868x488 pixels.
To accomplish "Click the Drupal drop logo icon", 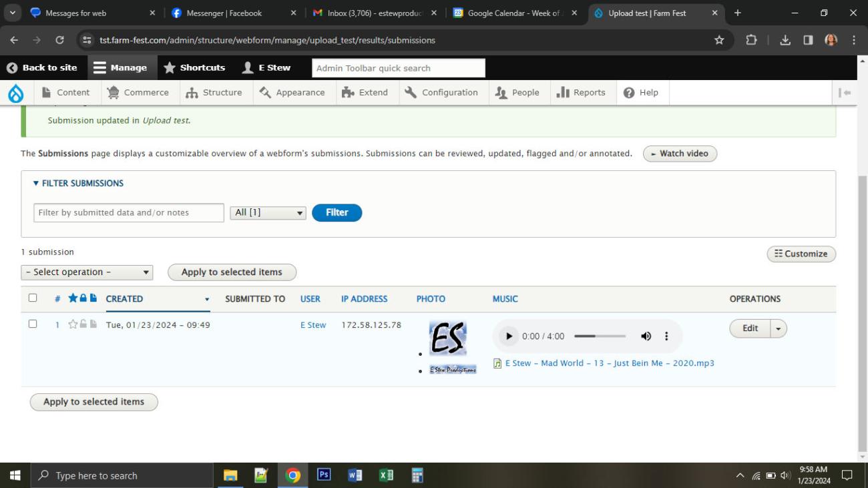I will coord(15,93).
